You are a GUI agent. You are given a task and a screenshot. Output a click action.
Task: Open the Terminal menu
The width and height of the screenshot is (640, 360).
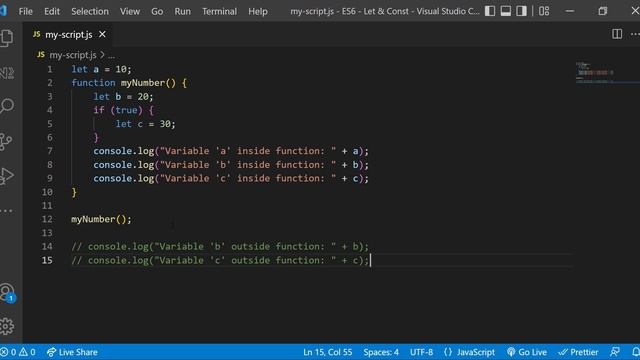coord(219,11)
